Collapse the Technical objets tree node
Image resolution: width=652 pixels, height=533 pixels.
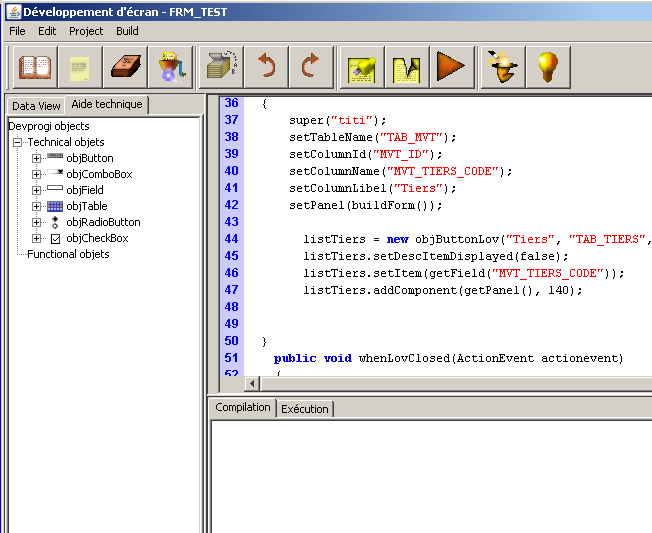[17, 143]
